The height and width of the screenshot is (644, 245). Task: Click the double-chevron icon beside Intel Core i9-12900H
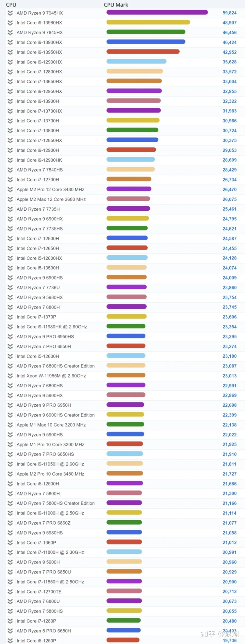(10, 150)
